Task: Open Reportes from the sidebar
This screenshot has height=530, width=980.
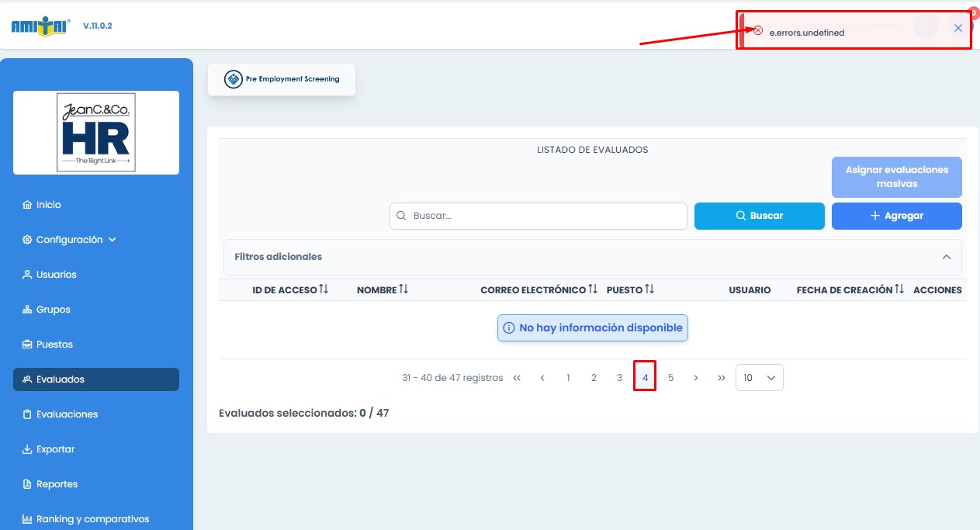Action: coord(57,484)
